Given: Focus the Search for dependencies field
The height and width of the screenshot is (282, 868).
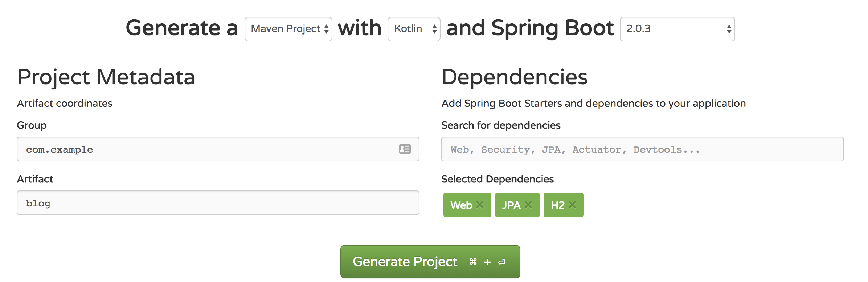Looking at the screenshot, I should click(643, 149).
